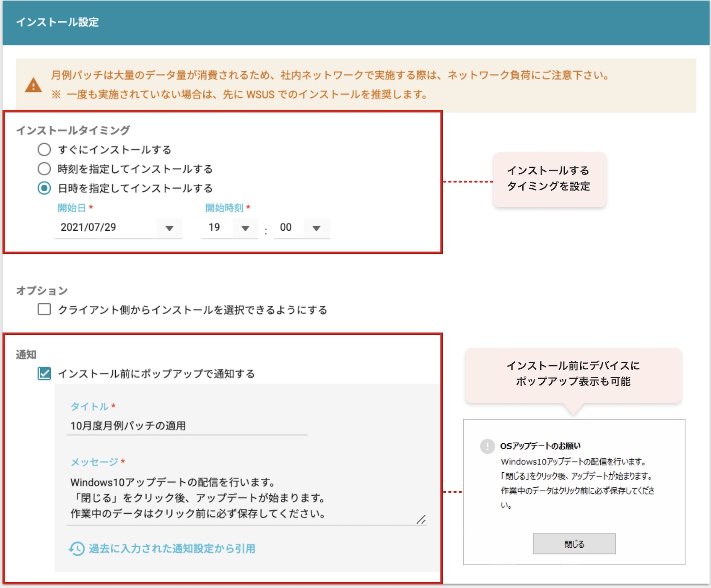Viewport: 711px width, 588px height.
Task: Open the 開始日 date dropdown arrow
Action: coord(169,228)
